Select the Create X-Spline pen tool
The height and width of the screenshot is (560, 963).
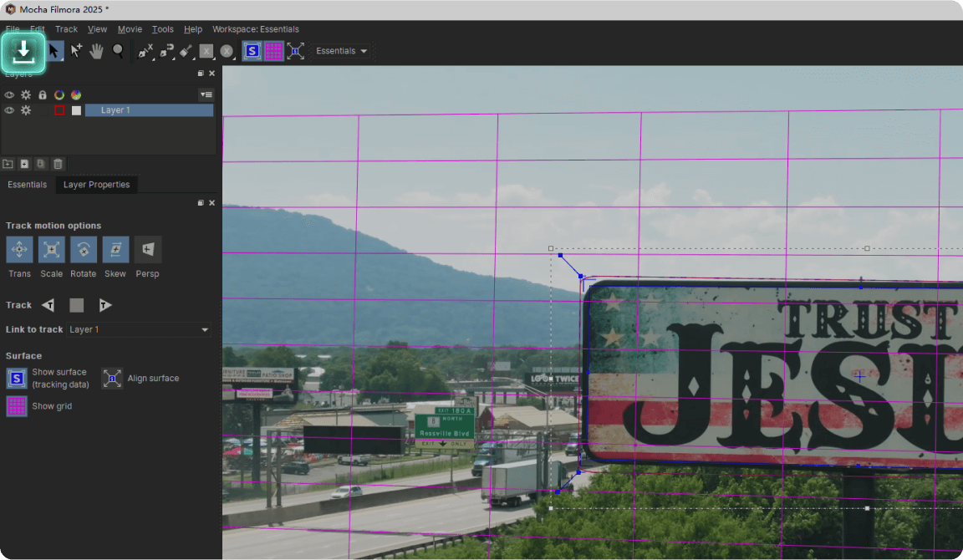[145, 51]
